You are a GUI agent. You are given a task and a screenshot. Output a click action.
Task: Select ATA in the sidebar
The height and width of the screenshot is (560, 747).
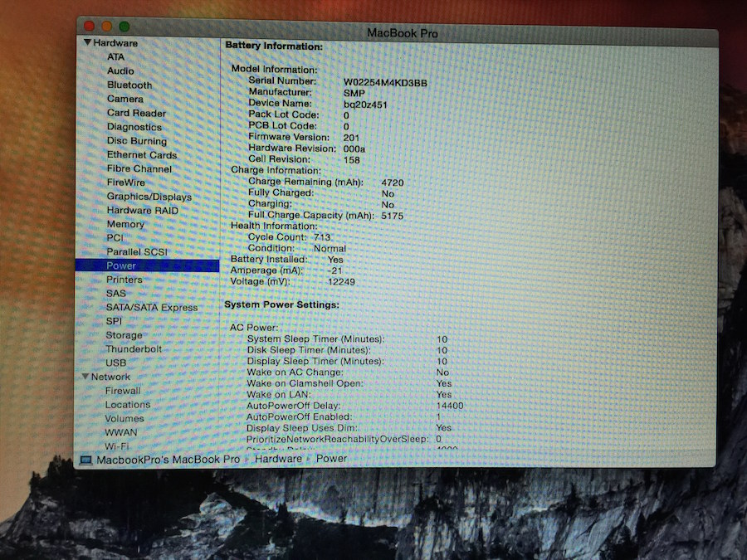[x=115, y=56]
